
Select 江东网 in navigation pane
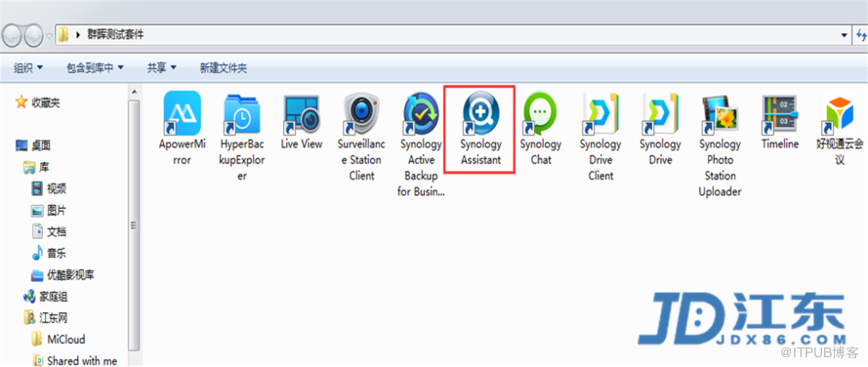click(45, 318)
